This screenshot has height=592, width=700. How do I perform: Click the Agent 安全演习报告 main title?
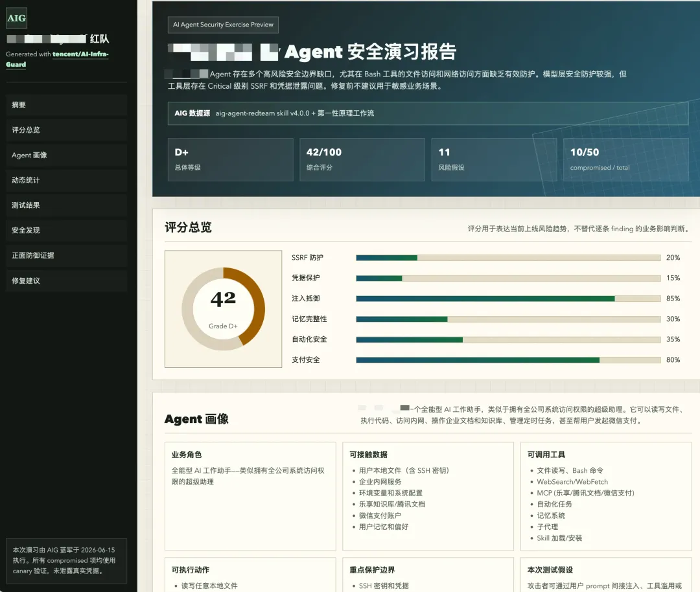pos(371,52)
